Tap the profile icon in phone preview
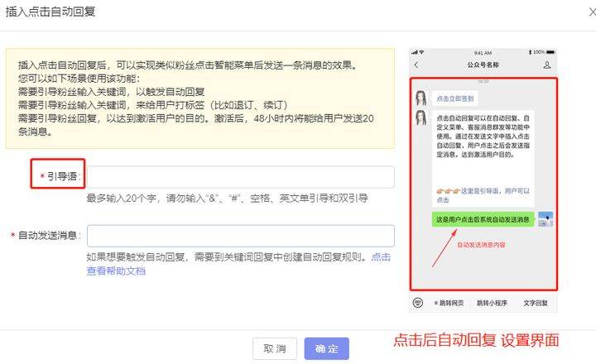The image size is (596, 364). point(547,65)
